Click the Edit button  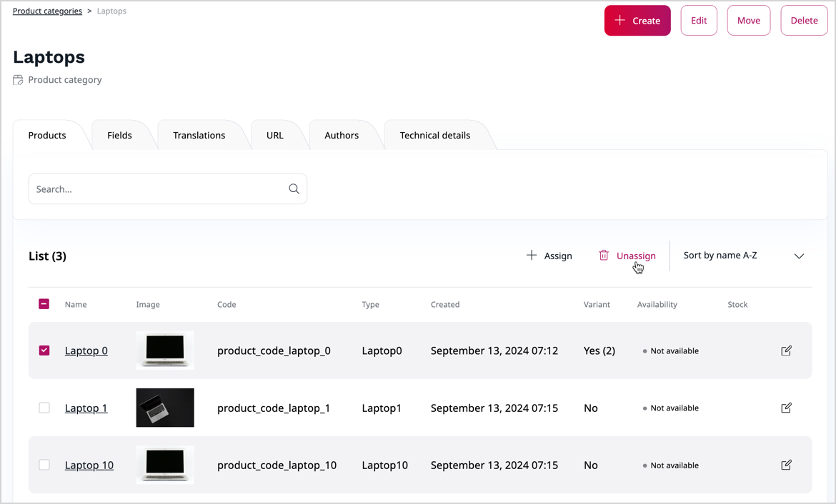698,21
